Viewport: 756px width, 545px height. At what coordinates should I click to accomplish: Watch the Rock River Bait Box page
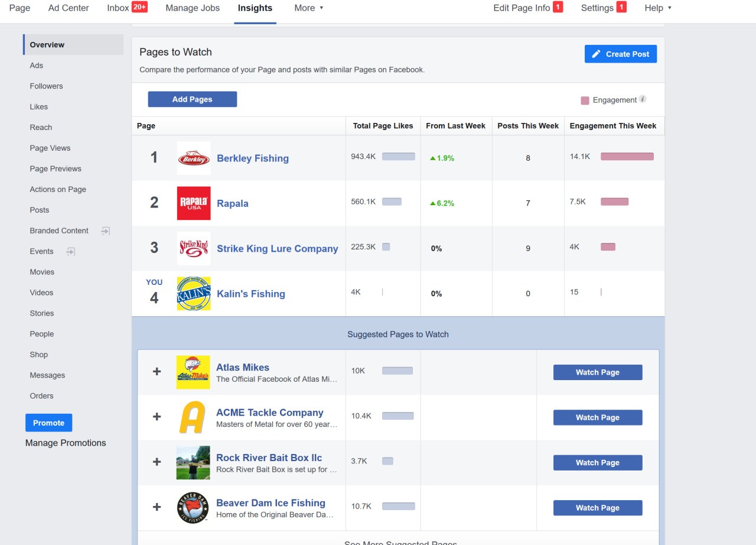pyautogui.click(x=597, y=463)
